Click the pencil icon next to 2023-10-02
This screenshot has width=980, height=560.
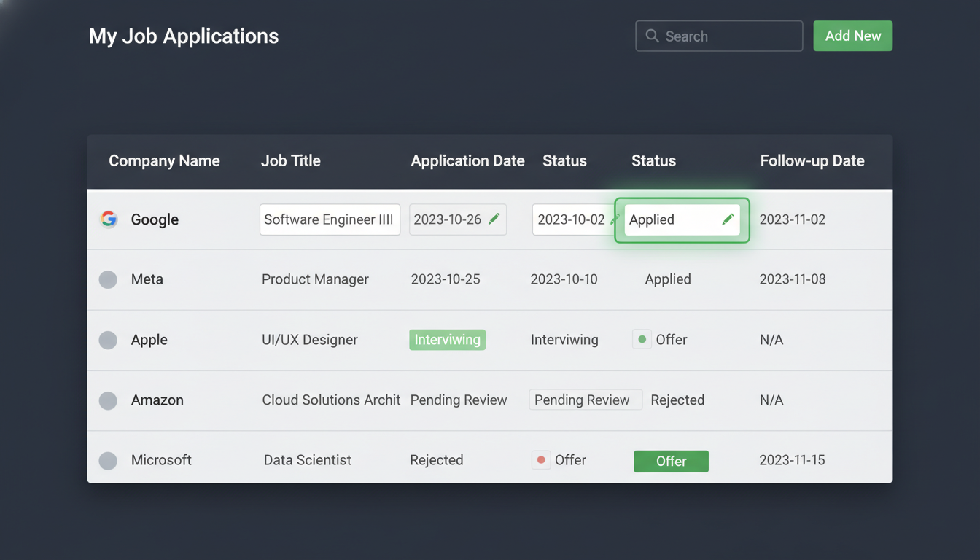pos(615,219)
